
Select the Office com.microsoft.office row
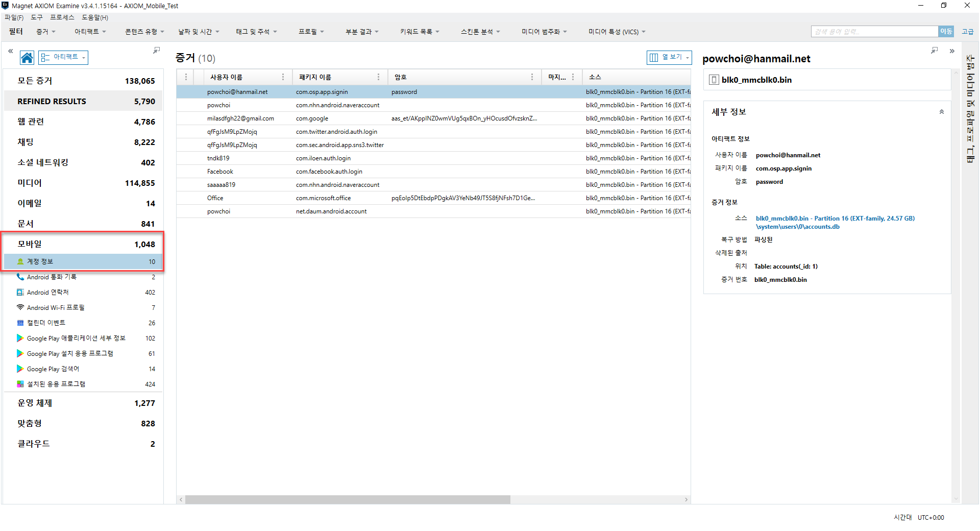click(433, 198)
